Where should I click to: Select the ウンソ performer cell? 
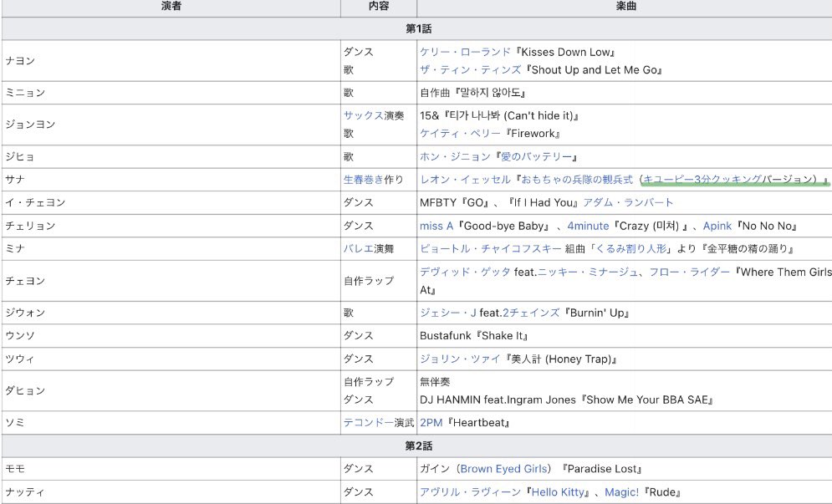click(171, 335)
